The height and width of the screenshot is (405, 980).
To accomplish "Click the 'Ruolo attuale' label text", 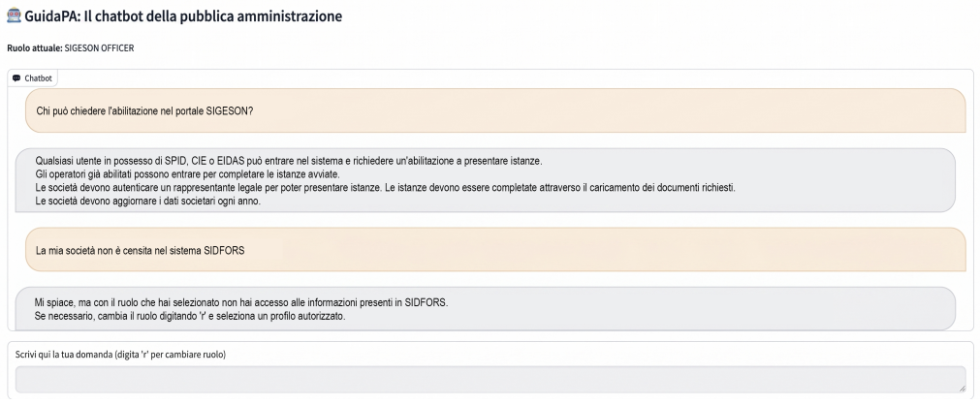I will 34,48.
